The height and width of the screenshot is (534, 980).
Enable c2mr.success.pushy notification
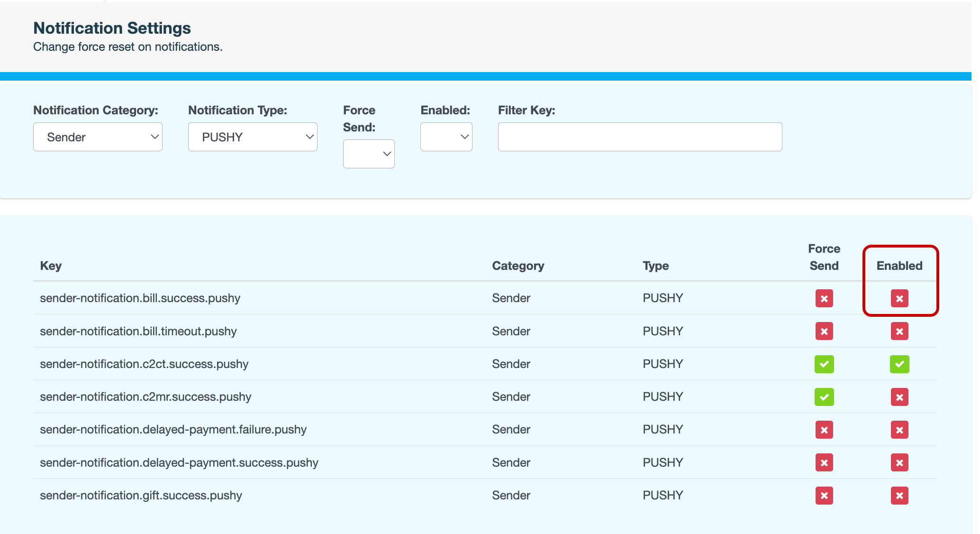899,397
